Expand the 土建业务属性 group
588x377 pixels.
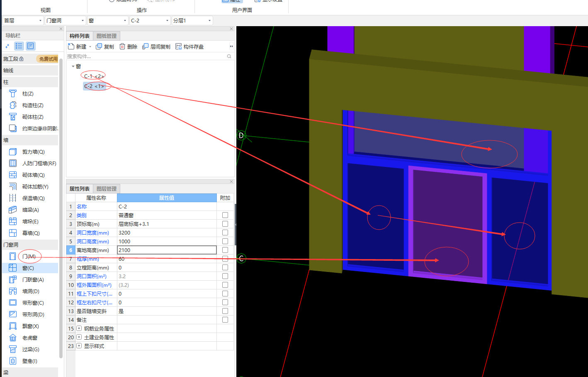click(x=79, y=337)
